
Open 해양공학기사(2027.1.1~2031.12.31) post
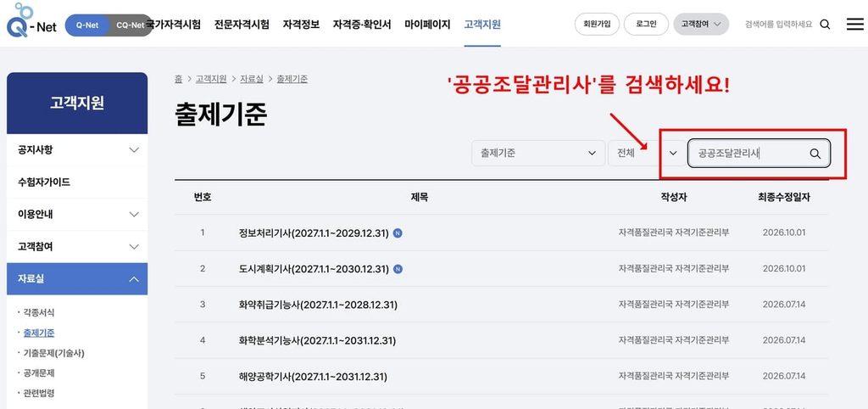pyautogui.click(x=313, y=377)
